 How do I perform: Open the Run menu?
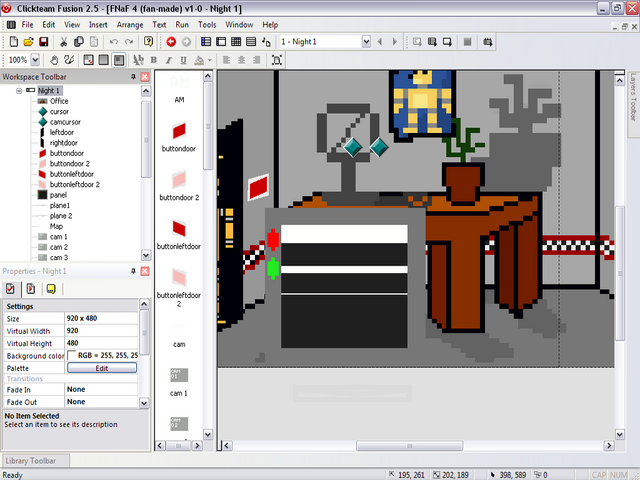point(182,25)
